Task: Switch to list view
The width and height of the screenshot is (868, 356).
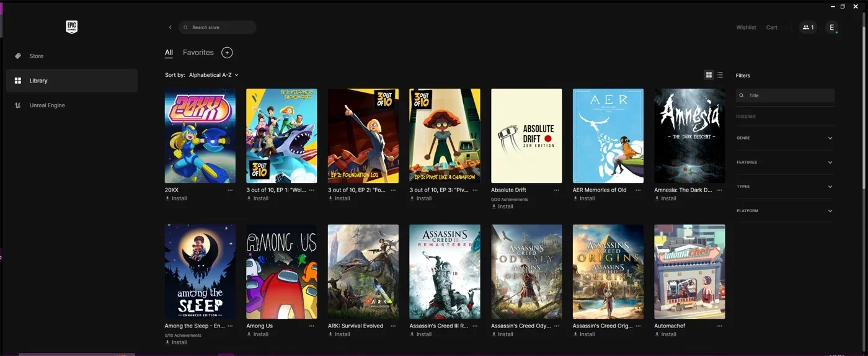Action: [x=720, y=75]
